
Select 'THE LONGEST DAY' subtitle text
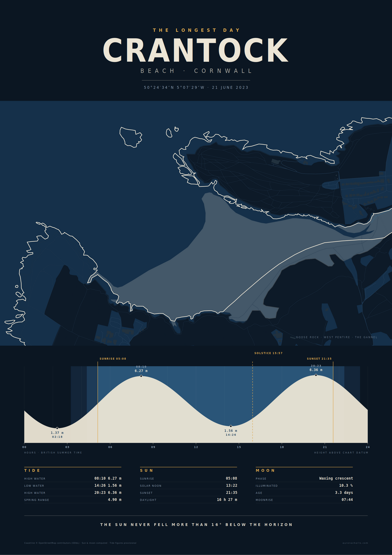pyautogui.click(x=196, y=30)
